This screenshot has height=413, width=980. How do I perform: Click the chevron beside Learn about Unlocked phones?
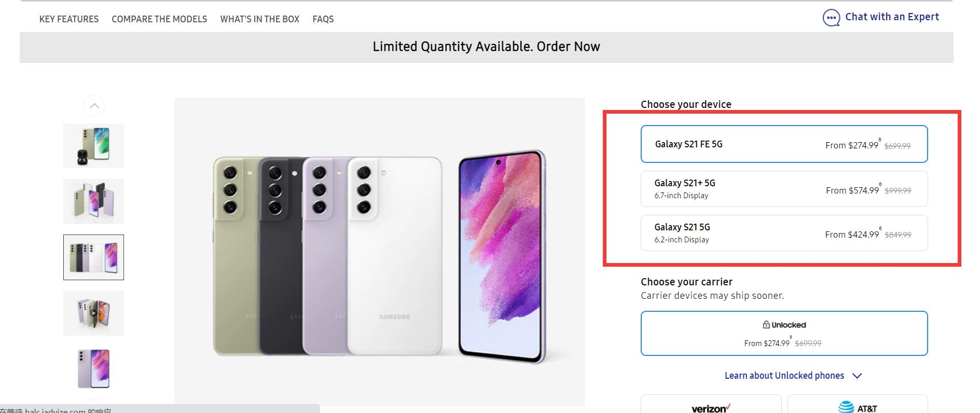coord(857,376)
